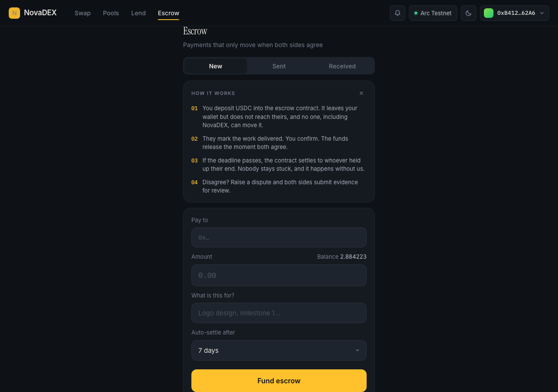
Task: Click the NovaDEX logo icon
Action: 14,13
